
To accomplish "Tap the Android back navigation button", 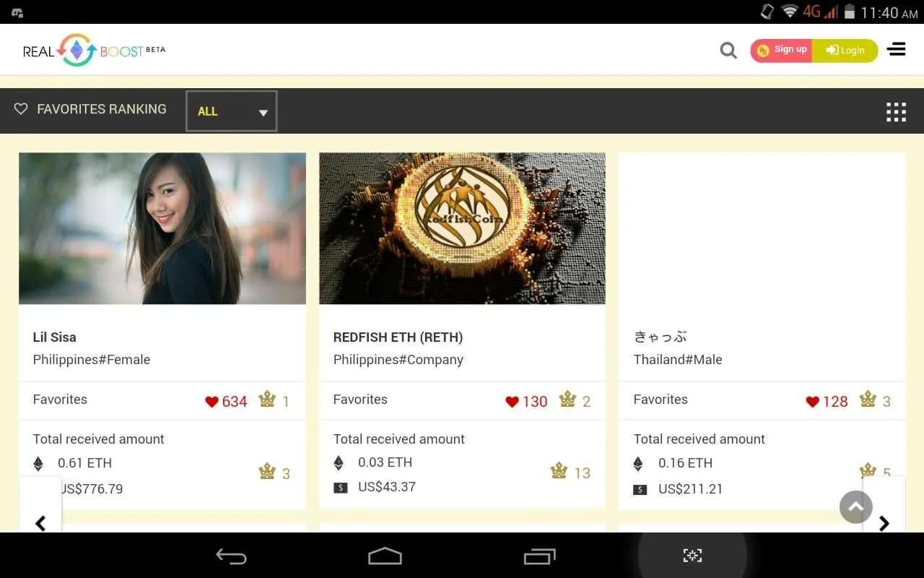I will [x=231, y=556].
